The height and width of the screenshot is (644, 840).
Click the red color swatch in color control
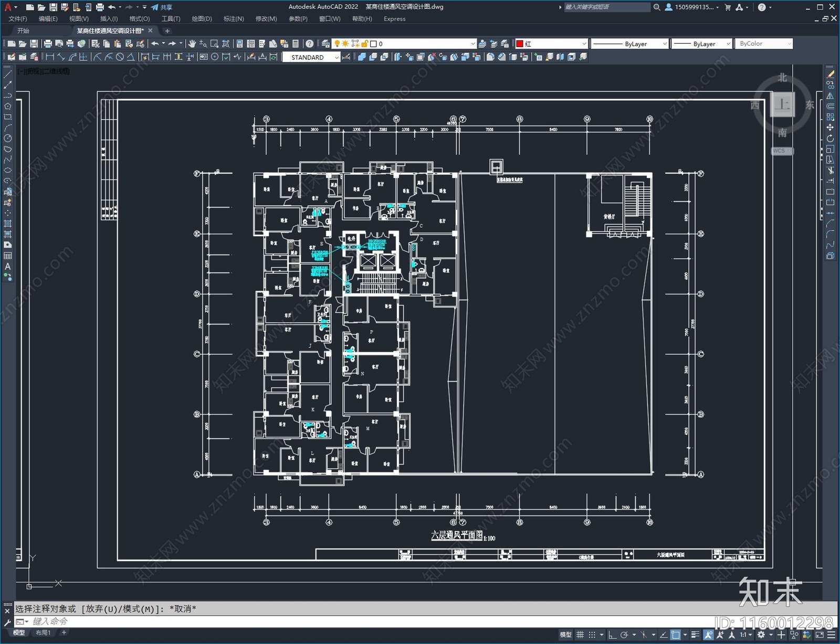pyautogui.click(x=520, y=44)
